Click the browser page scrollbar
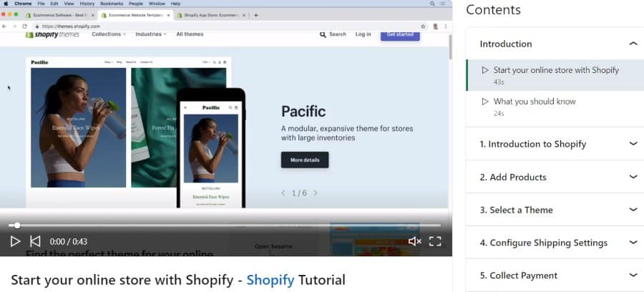This screenshot has height=292, width=644. tap(450, 47)
